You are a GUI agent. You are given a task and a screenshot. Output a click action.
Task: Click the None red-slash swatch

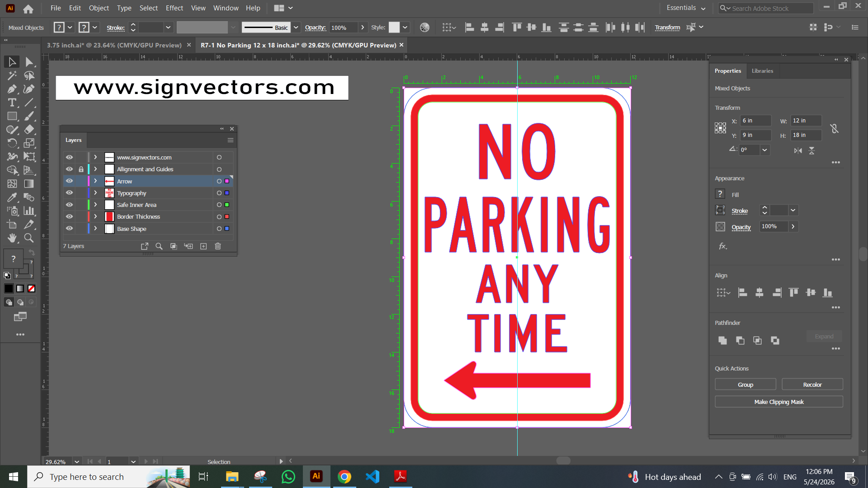point(32,289)
